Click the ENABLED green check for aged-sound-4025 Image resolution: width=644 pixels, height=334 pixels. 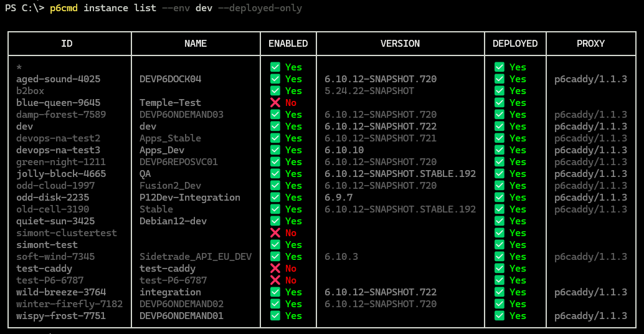[275, 79]
